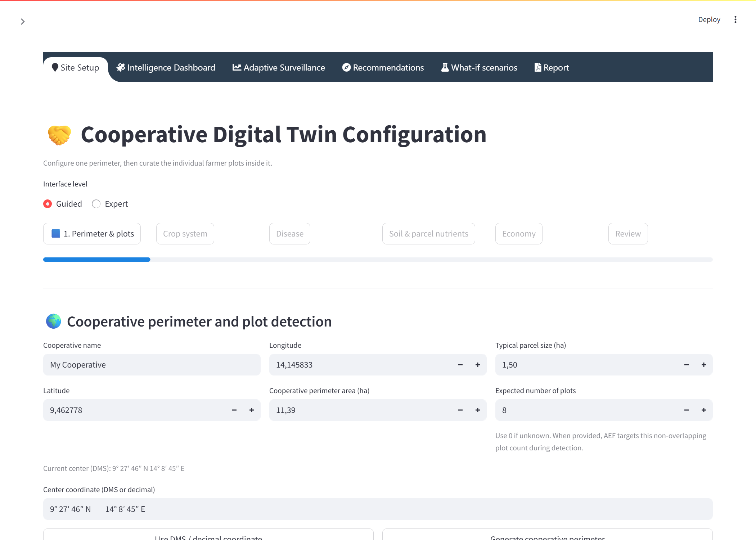Decrease Longitude with the minus icon
The width and height of the screenshot is (756, 540).
coord(460,365)
